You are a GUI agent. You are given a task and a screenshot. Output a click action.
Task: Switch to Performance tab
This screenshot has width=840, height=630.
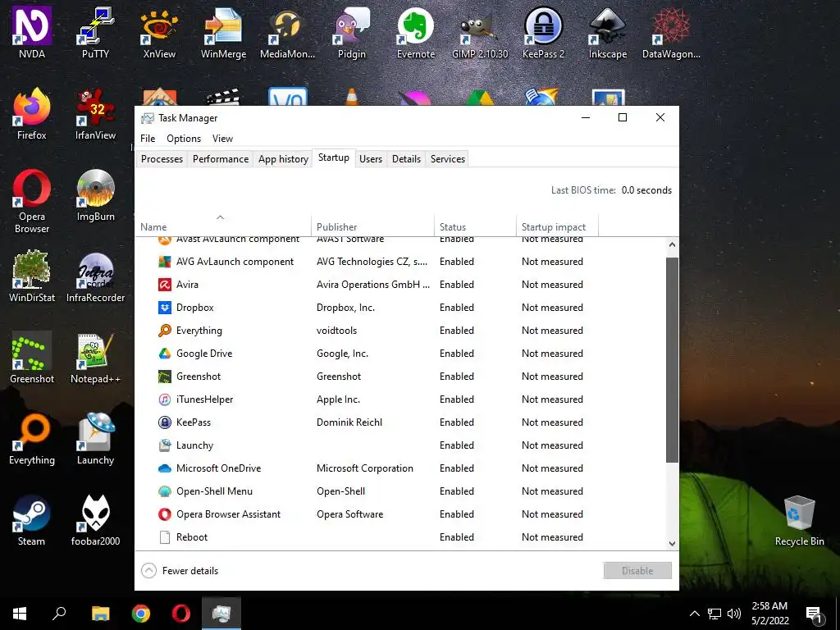pyautogui.click(x=221, y=158)
